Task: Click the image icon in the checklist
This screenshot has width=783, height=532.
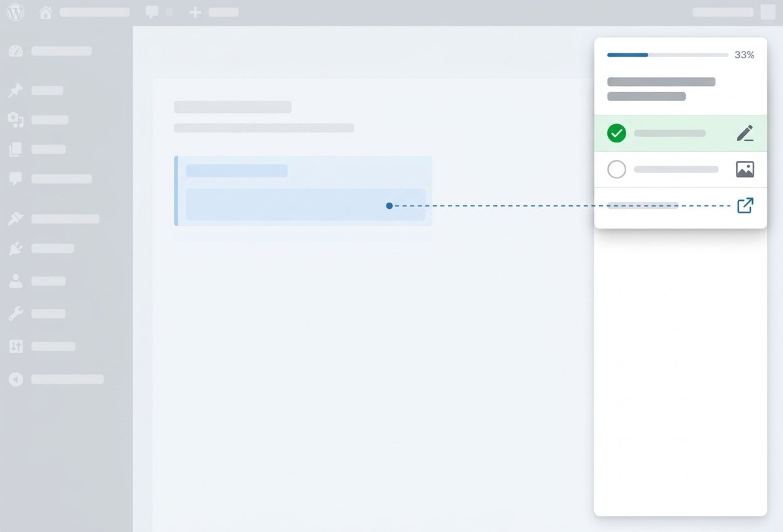Action: (745, 169)
